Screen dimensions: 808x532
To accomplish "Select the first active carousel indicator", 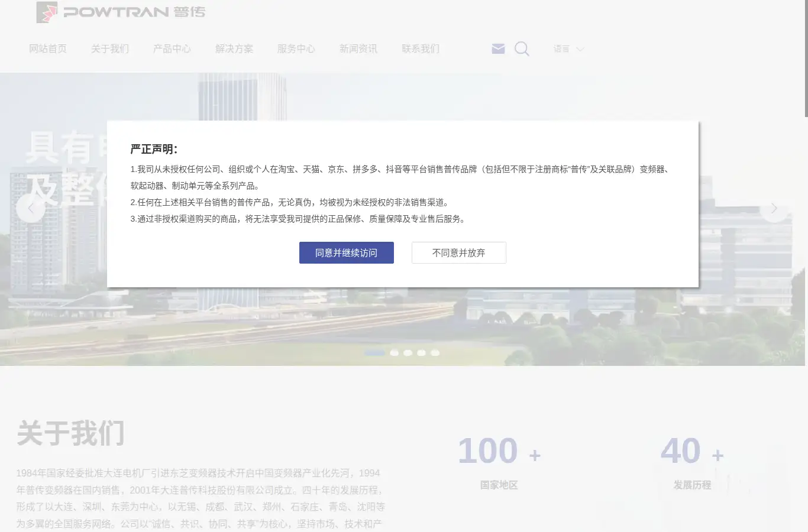I will tap(374, 353).
